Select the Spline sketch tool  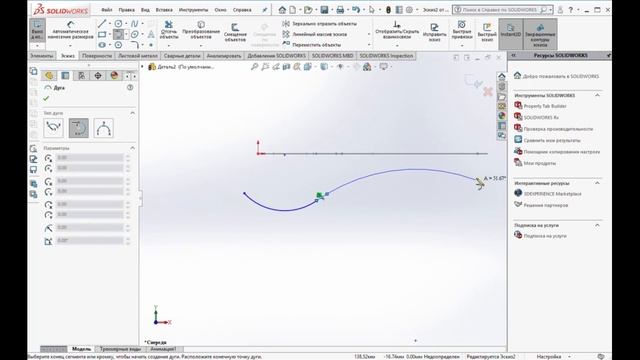coord(134,24)
